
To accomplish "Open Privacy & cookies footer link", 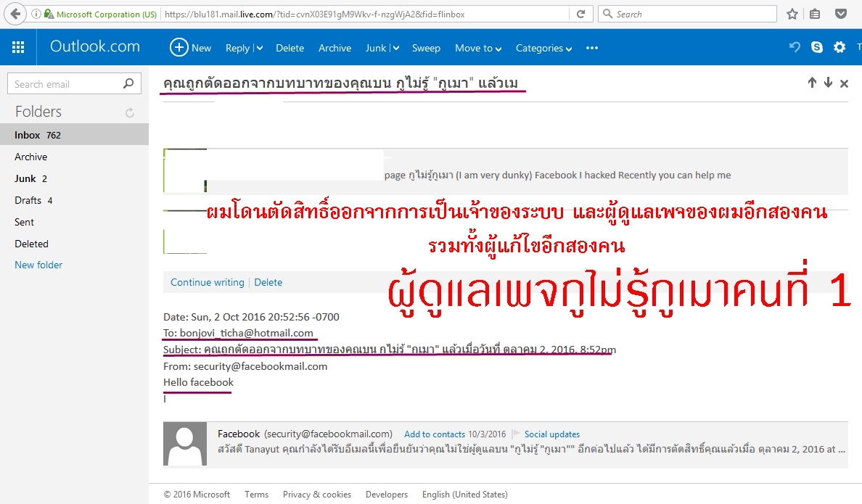I will [x=316, y=494].
